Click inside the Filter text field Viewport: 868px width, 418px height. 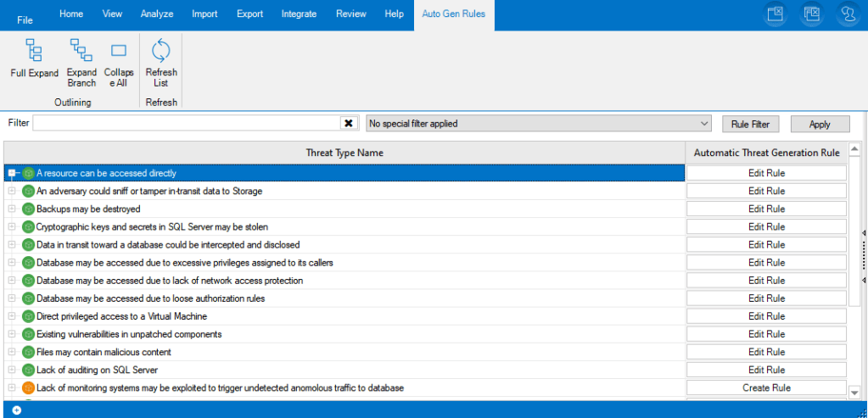coord(187,124)
